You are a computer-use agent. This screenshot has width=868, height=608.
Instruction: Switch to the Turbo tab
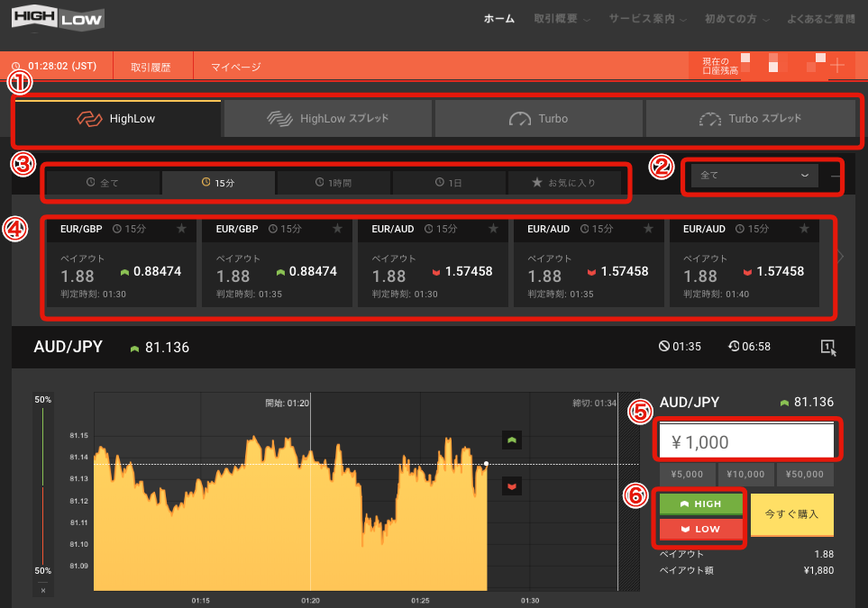tap(539, 118)
